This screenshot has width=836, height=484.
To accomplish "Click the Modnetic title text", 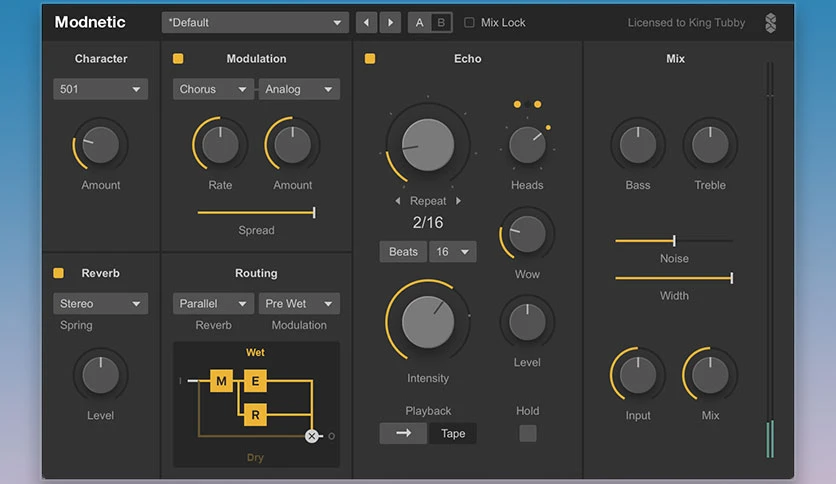I will (x=90, y=22).
